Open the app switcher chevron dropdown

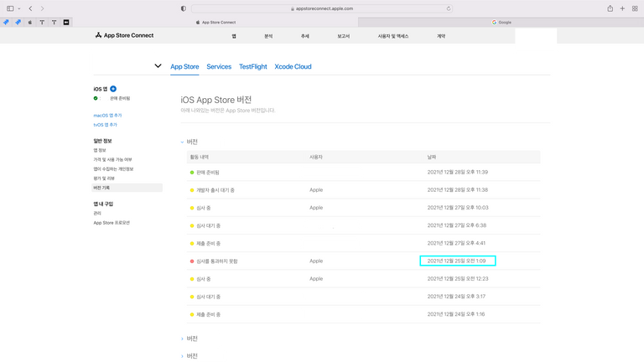tap(158, 65)
